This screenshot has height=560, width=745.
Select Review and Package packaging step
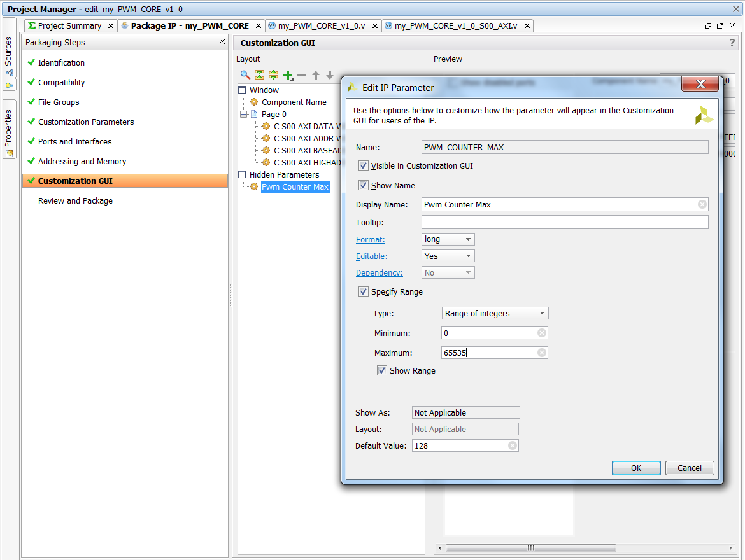pyautogui.click(x=75, y=201)
